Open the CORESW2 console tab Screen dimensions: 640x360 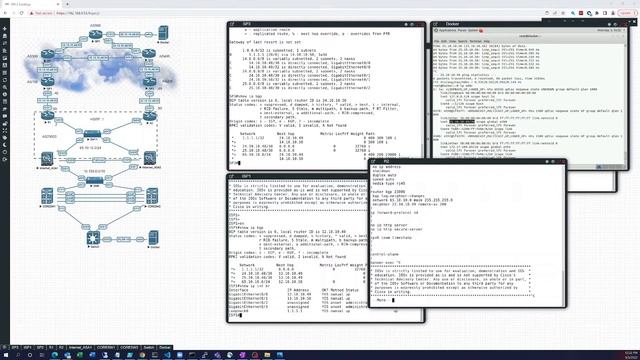(x=129, y=347)
